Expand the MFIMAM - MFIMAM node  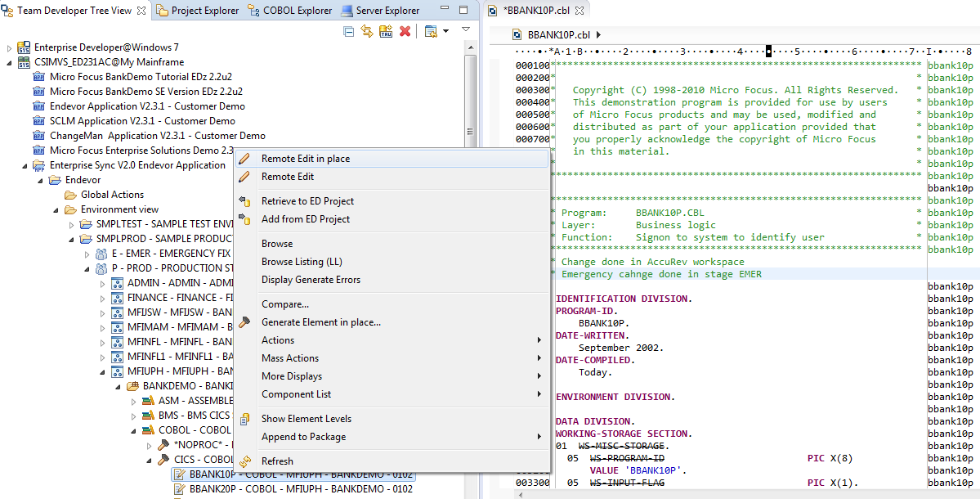pos(103,327)
